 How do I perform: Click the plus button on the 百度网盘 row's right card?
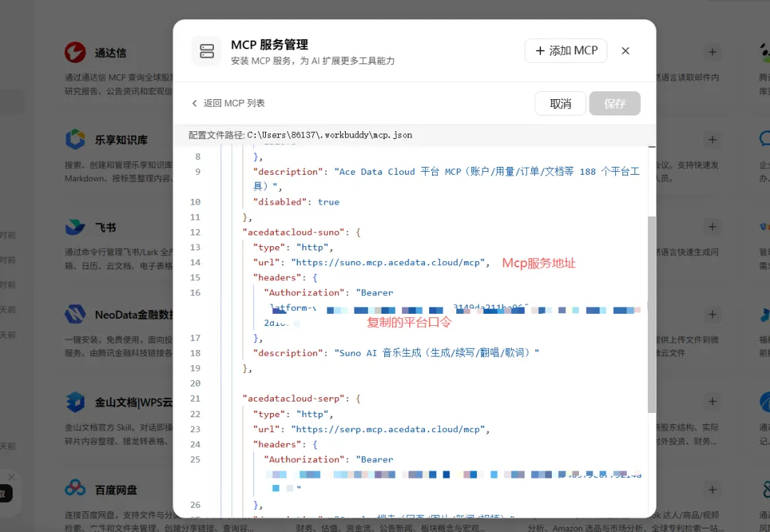[x=712, y=489]
